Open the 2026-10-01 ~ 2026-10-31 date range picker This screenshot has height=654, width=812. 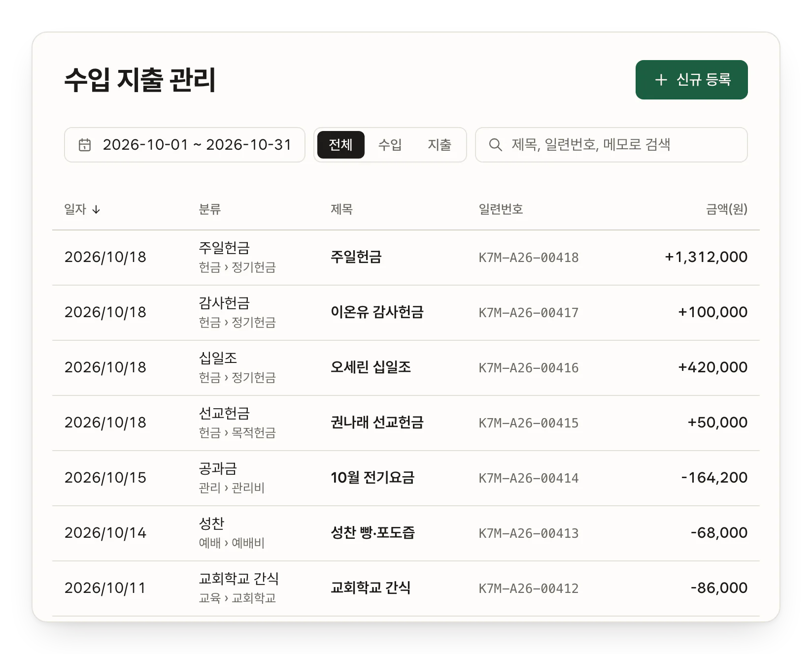185,145
